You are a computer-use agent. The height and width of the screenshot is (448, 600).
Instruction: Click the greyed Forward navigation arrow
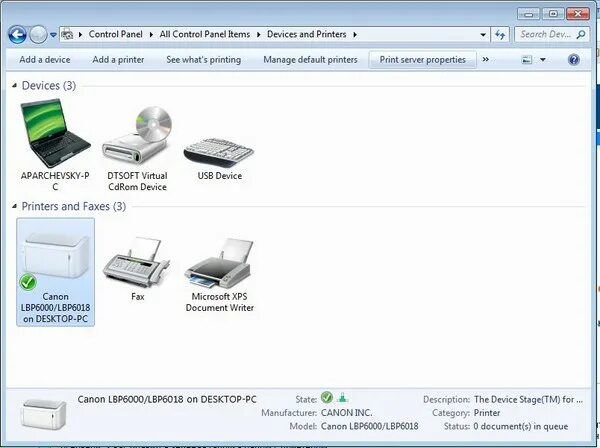coord(38,35)
